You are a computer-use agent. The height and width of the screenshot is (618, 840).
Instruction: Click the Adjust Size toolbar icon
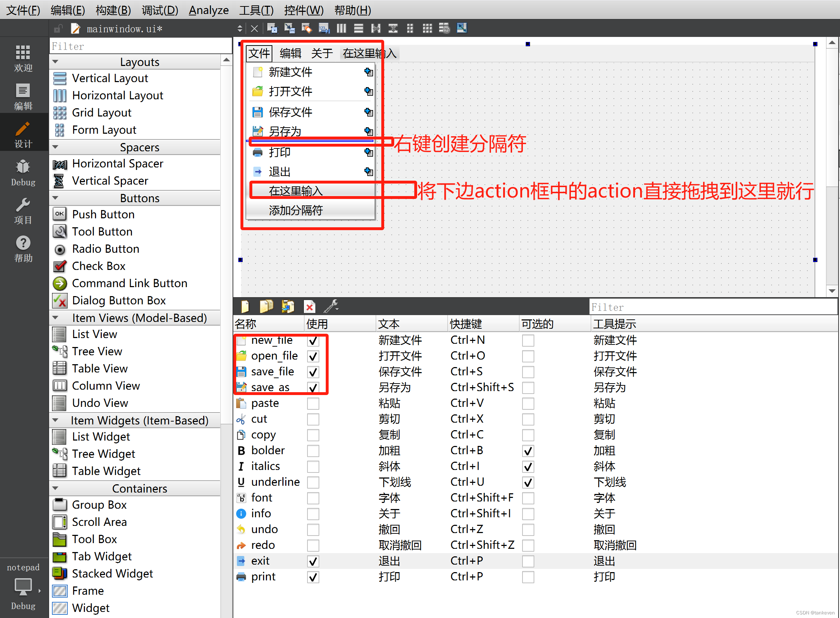(462, 28)
